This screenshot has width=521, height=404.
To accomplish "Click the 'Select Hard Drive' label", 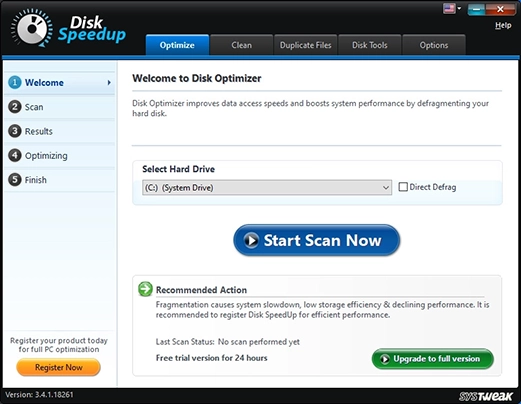I will click(x=178, y=169).
